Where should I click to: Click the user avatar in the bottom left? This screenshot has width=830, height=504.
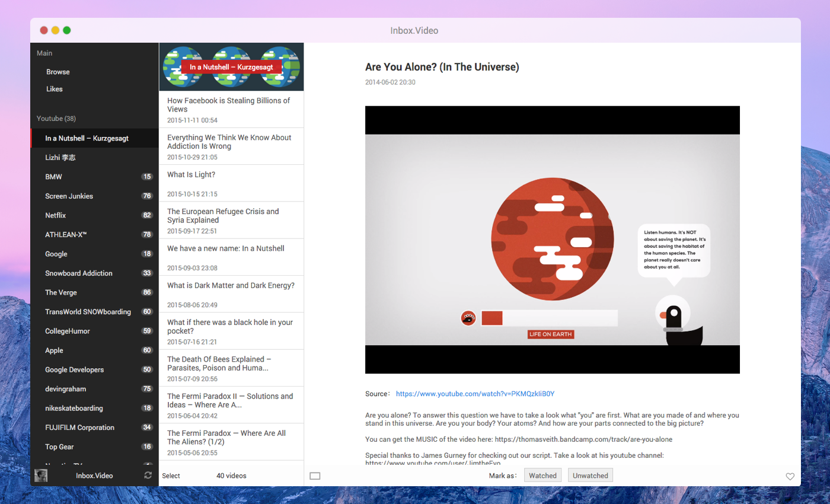click(40, 476)
